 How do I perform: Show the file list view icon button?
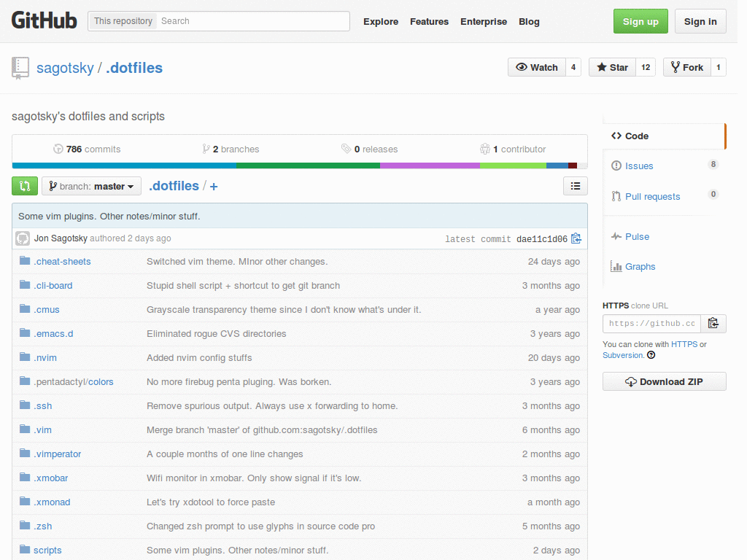[576, 186]
